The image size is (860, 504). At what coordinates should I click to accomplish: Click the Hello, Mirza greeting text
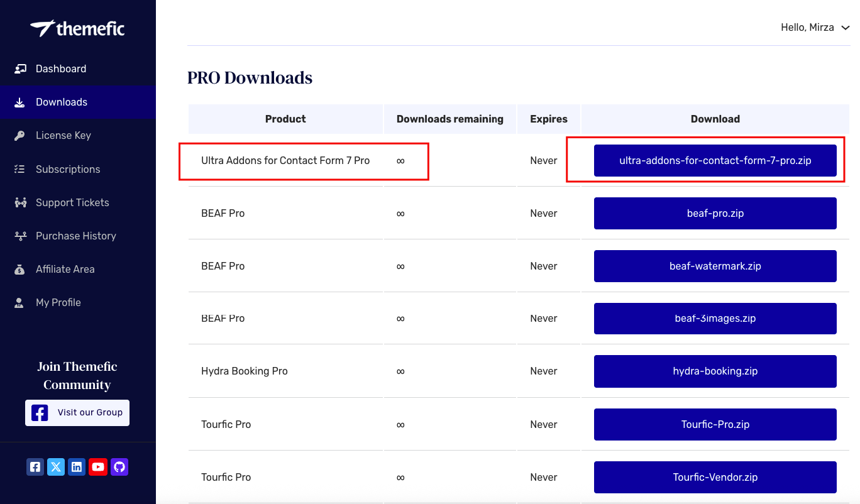807,28
